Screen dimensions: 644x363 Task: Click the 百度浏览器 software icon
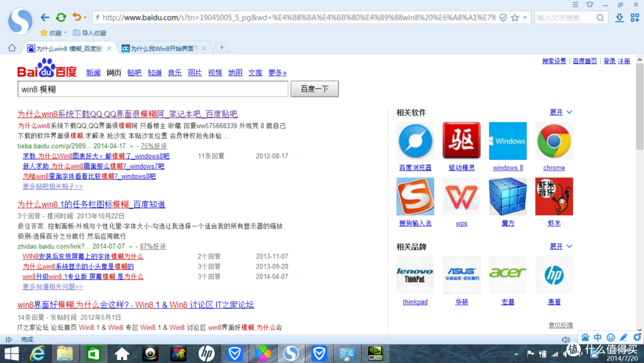pos(415,141)
